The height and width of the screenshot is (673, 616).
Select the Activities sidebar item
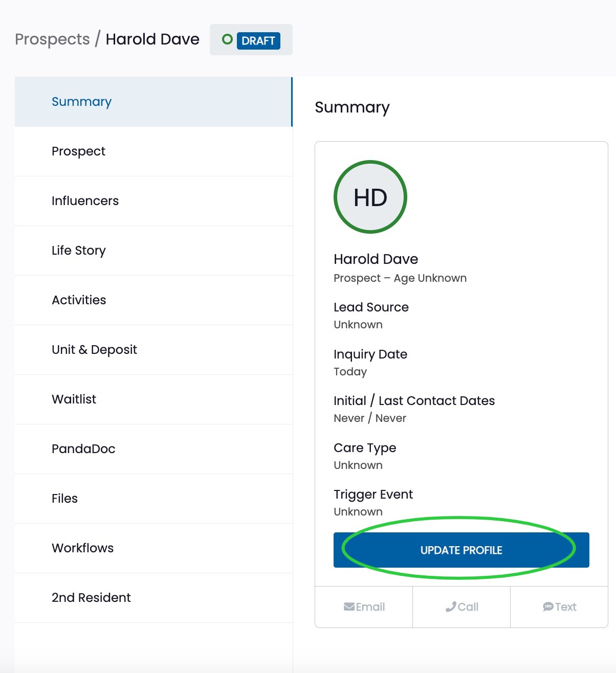click(153, 300)
